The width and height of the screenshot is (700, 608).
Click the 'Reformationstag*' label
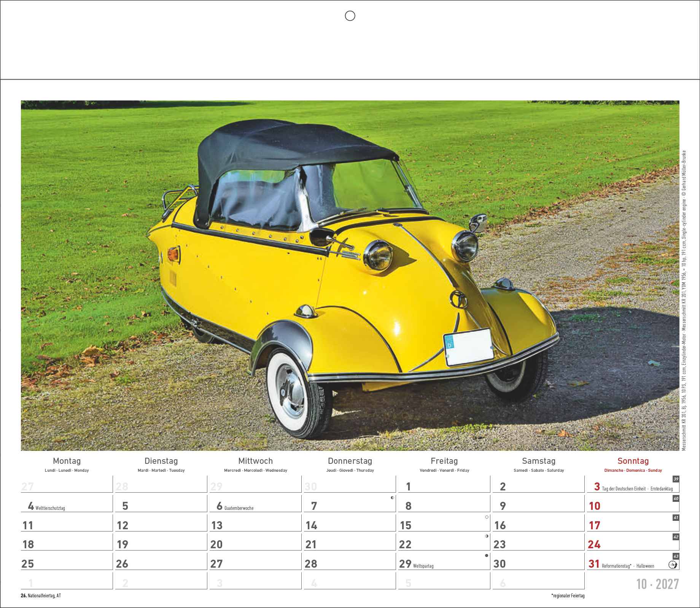pyautogui.click(x=616, y=566)
